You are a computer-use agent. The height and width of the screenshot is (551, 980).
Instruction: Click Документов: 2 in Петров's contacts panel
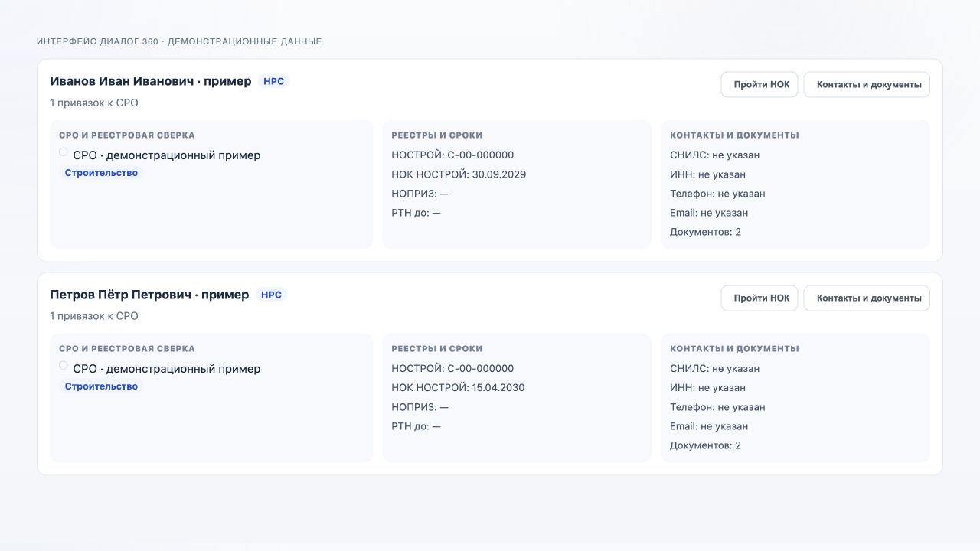[x=705, y=445]
